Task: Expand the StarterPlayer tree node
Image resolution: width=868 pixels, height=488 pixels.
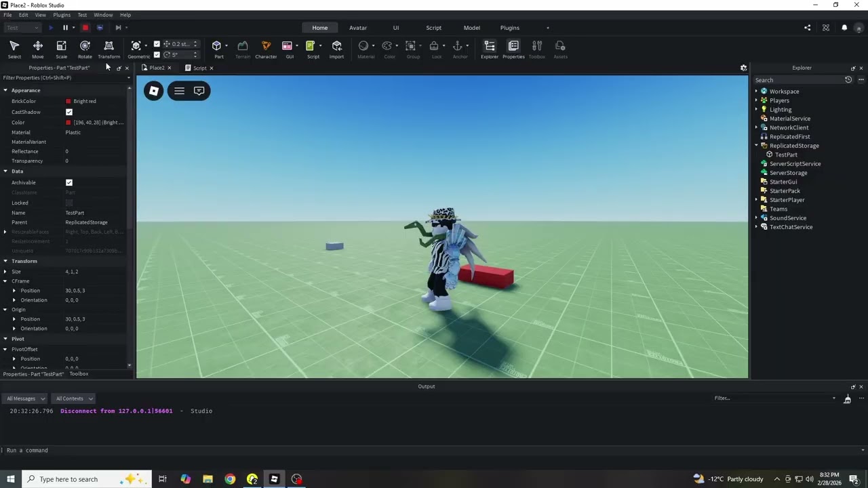Action: (756, 200)
